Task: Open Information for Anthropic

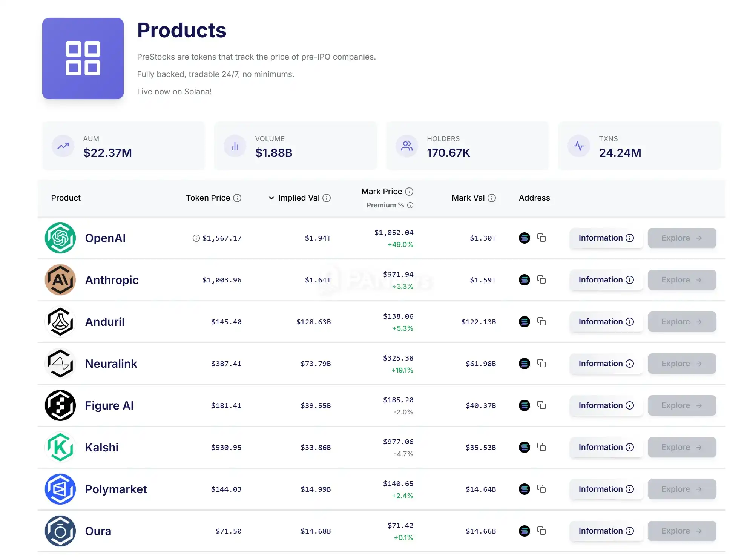Action: coord(606,280)
